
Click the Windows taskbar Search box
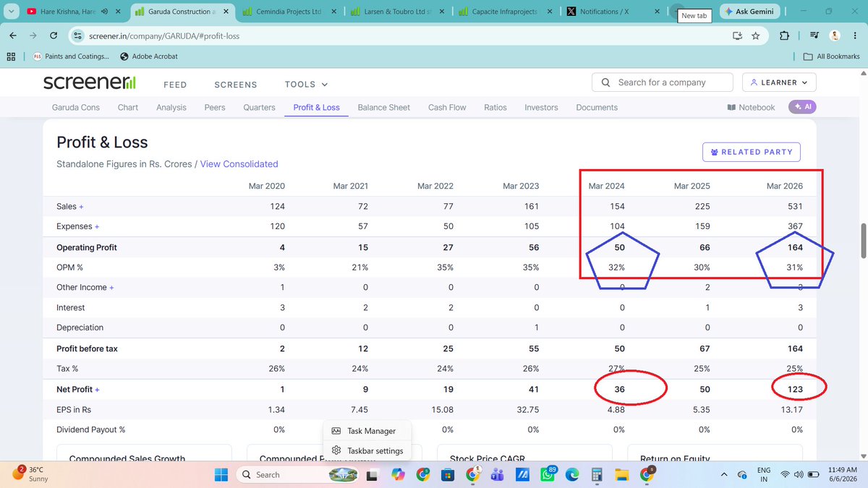point(298,474)
